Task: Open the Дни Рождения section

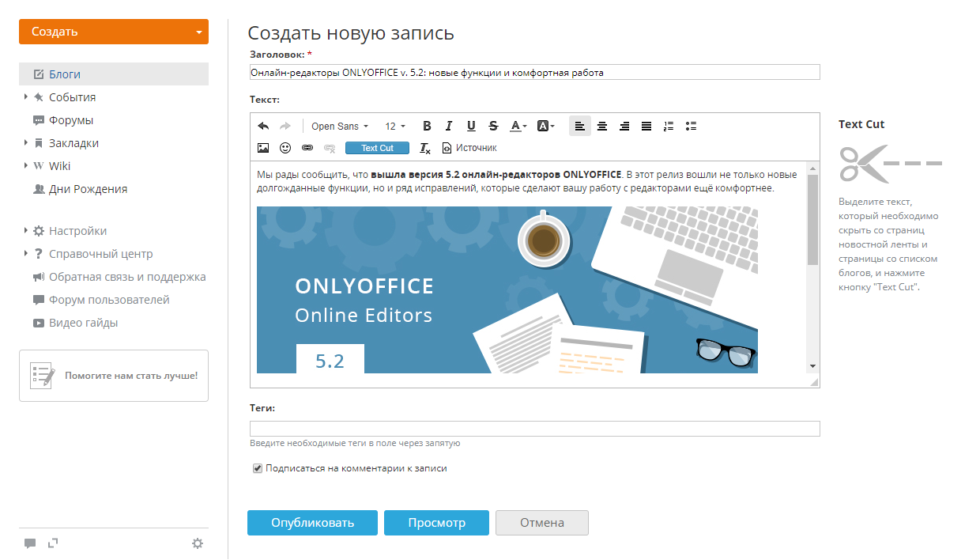Action: tap(88, 189)
